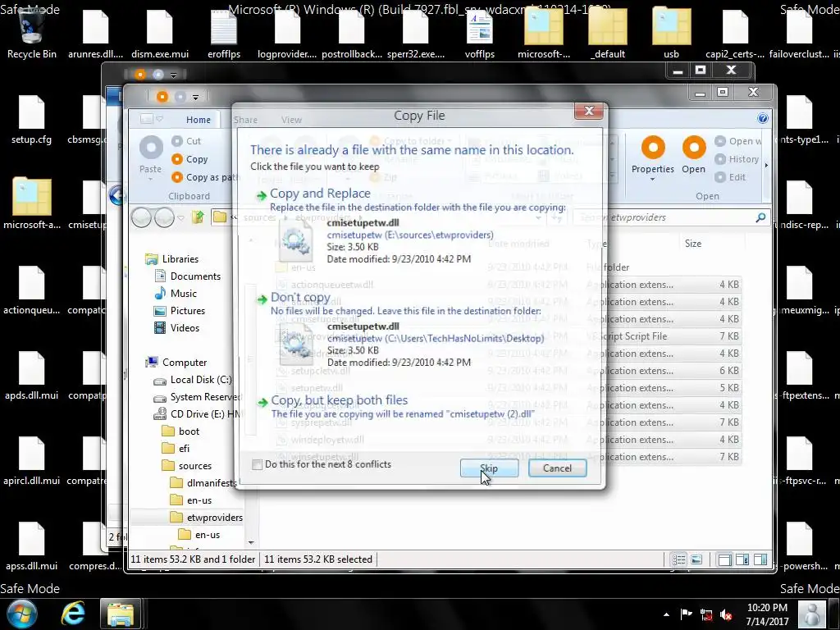Click File Explorer taskbar button
This screenshot has width=840, height=630.
pyautogui.click(x=121, y=614)
